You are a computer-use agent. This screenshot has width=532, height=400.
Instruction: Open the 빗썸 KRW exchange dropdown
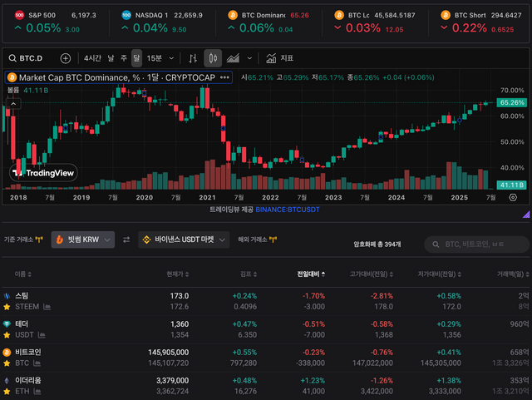[x=83, y=240]
